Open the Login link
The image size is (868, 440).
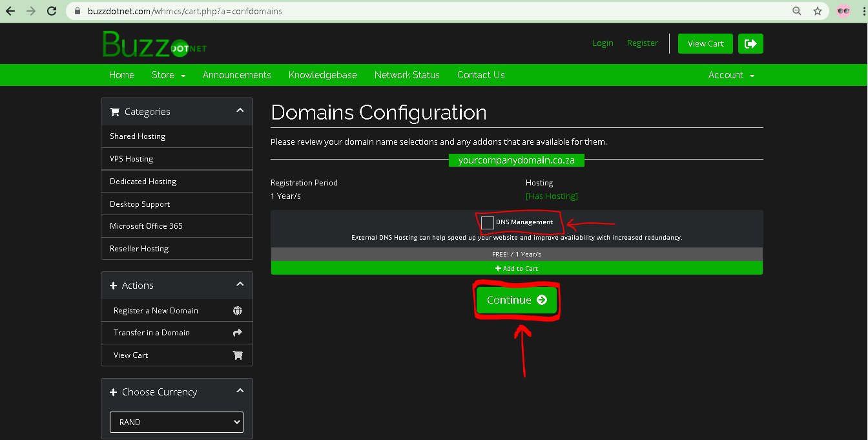[x=603, y=43]
